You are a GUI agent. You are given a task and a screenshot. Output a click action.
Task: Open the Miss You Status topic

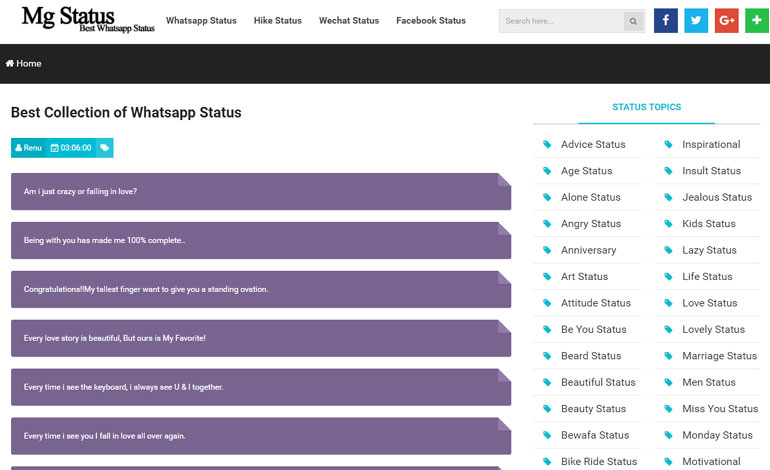[720, 409]
